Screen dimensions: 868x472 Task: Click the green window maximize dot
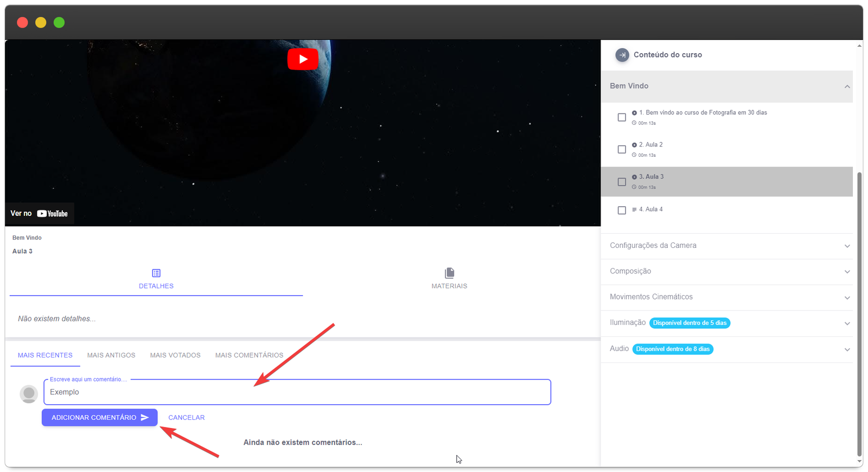click(x=59, y=22)
